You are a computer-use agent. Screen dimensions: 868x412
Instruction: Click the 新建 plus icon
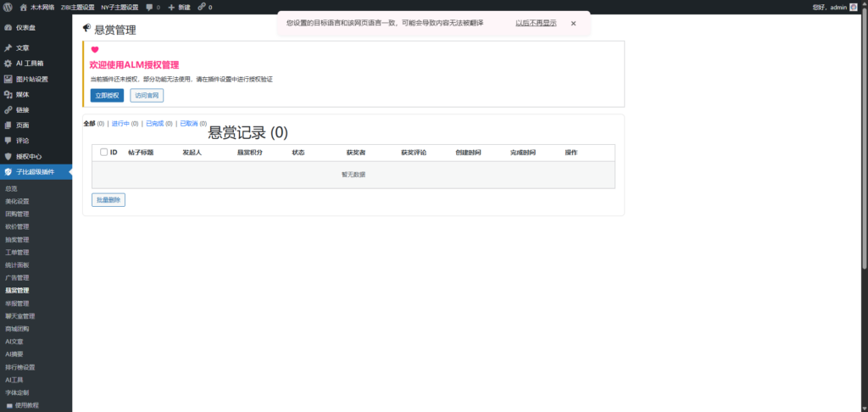point(171,7)
